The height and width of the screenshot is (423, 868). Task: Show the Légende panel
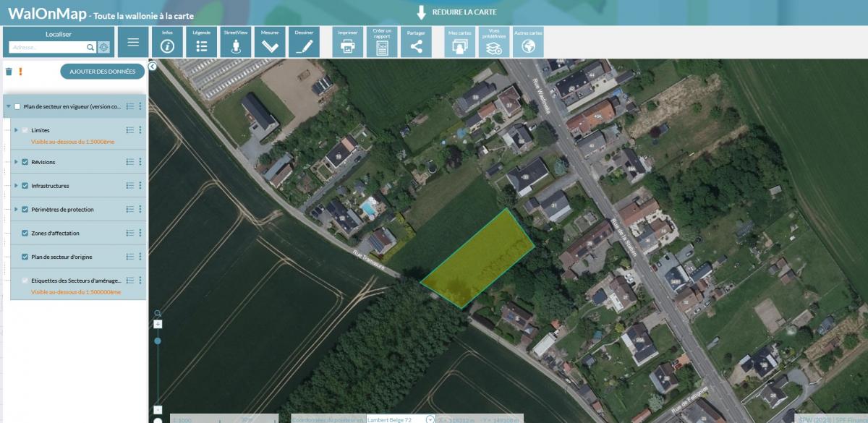point(202,43)
